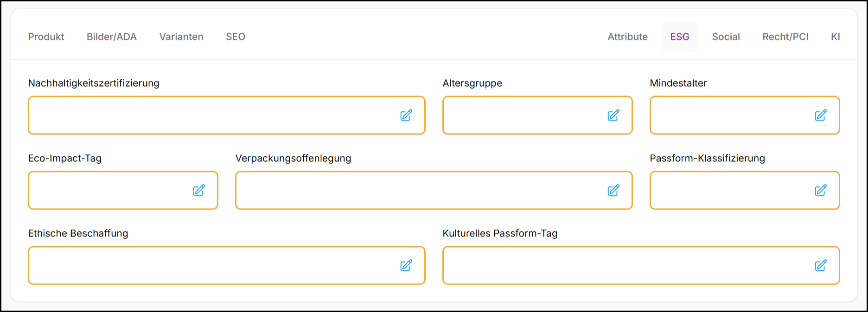Click edit icon in Eco-Impact-Tag field

[199, 191]
